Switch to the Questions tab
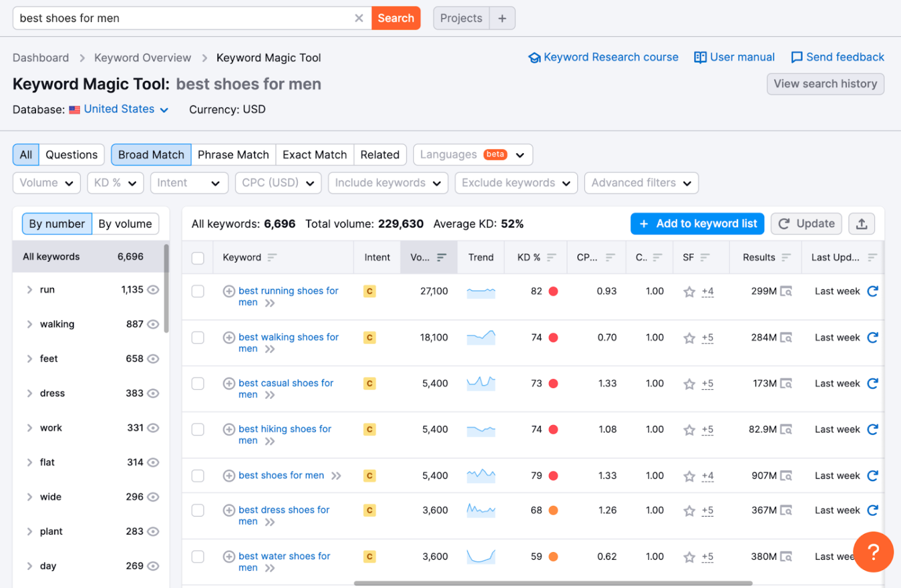The width and height of the screenshot is (901, 588). (x=71, y=154)
